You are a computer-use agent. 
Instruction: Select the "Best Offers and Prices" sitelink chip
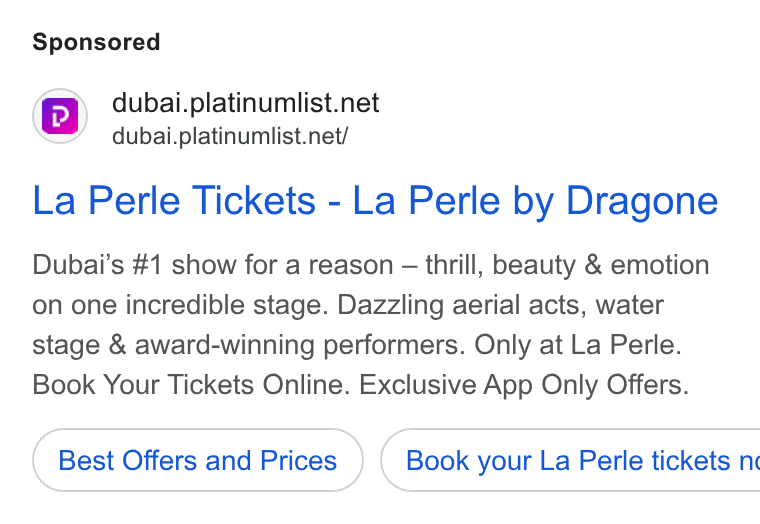coord(198,460)
